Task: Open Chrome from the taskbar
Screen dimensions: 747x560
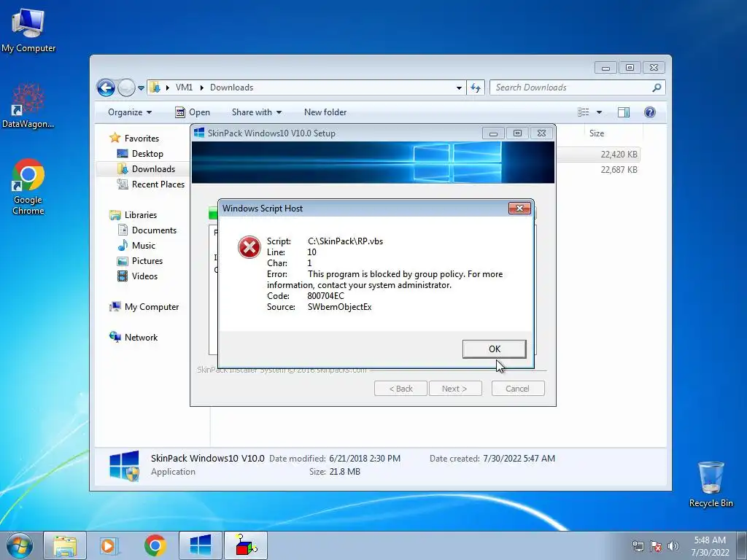Action: point(155,545)
